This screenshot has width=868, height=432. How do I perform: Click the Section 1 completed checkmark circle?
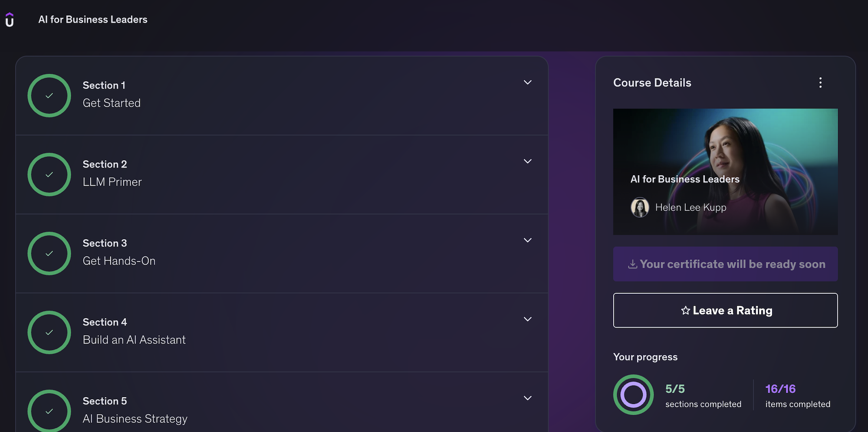coord(49,95)
